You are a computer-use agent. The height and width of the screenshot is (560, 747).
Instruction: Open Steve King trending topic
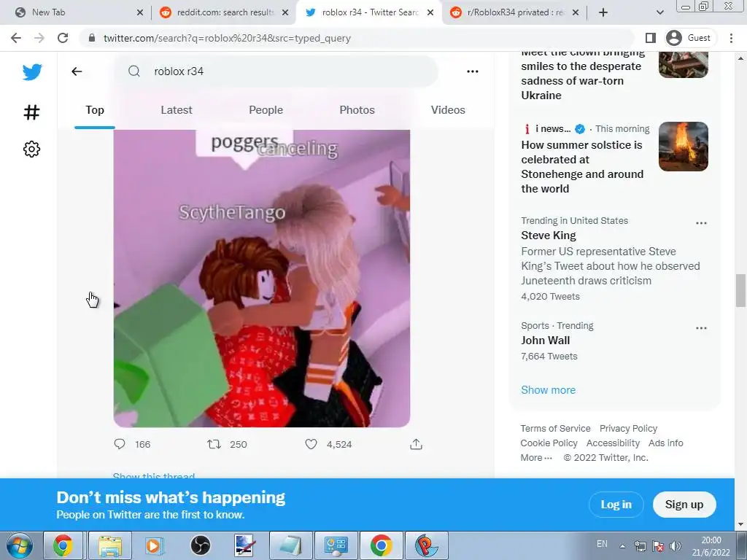click(549, 236)
